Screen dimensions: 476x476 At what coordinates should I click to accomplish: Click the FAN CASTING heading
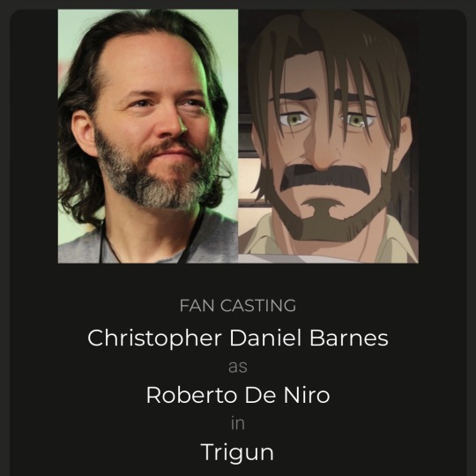tap(238, 305)
